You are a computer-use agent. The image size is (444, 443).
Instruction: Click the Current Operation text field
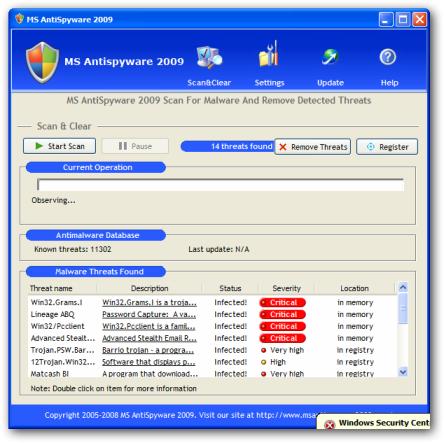pyautogui.click(x=220, y=185)
